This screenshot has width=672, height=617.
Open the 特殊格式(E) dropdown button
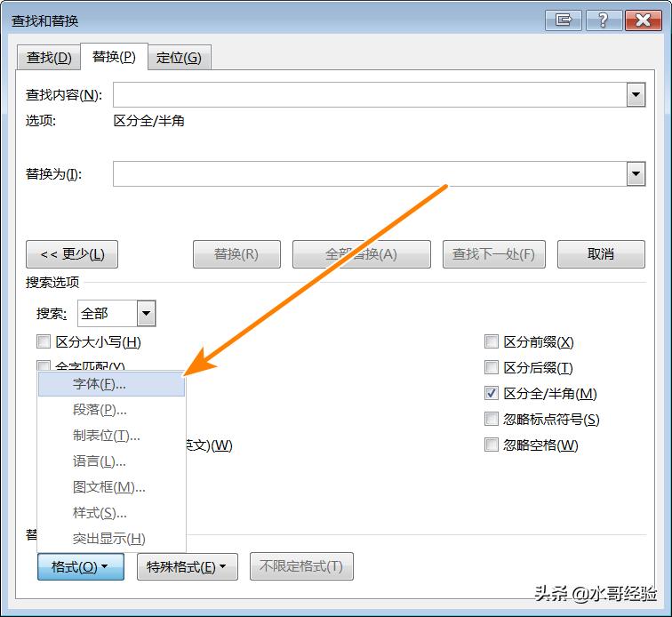[x=188, y=566]
